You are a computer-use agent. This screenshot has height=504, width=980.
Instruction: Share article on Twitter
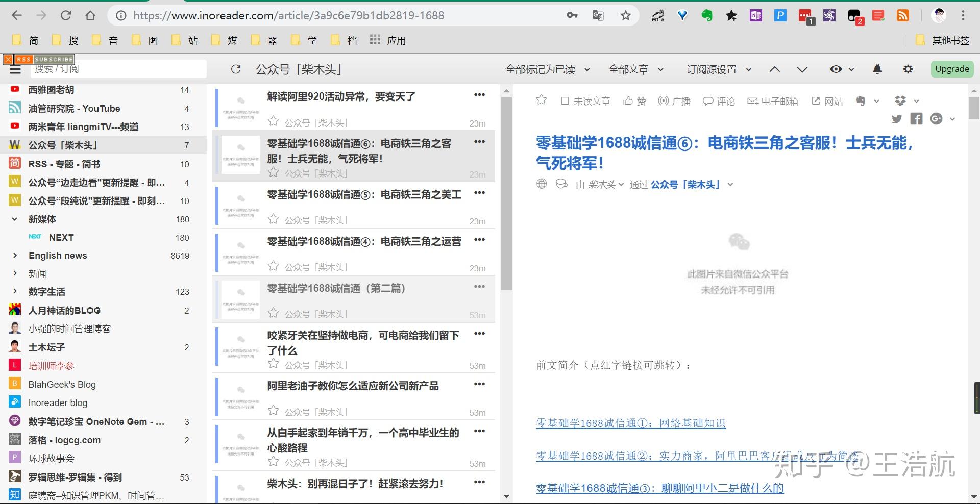[x=897, y=119]
